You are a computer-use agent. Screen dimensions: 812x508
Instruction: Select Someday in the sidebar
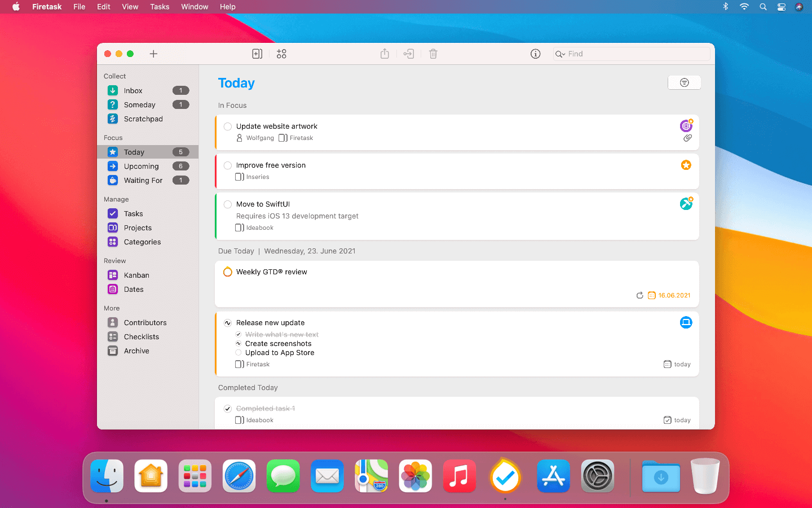coord(148,104)
